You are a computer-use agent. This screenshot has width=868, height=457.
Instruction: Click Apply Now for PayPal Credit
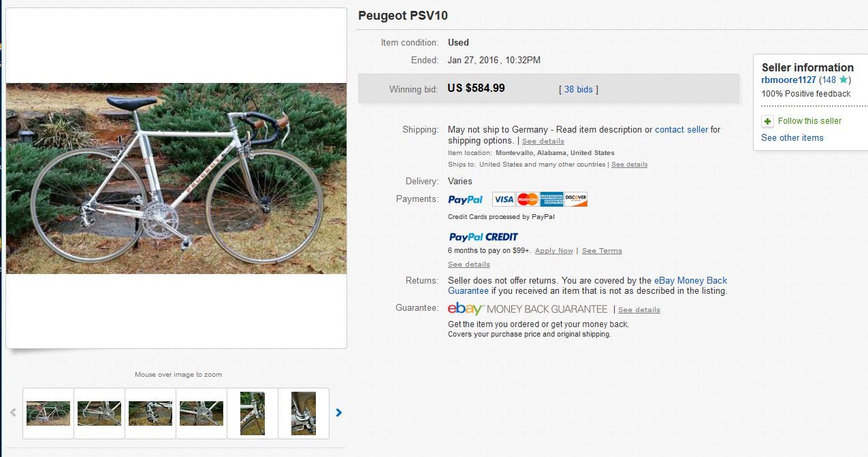click(553, 251)
